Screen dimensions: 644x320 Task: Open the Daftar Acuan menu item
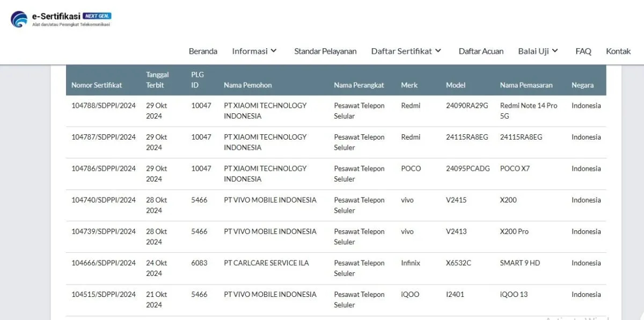point(481,51)
